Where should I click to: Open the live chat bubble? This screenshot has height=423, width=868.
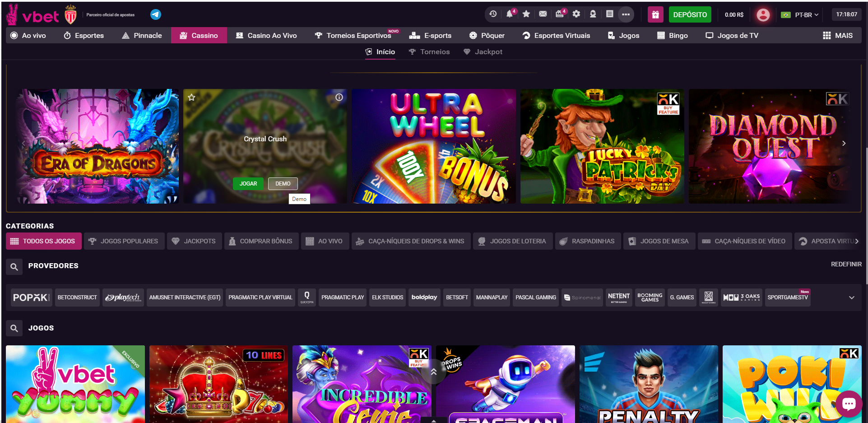849,404
